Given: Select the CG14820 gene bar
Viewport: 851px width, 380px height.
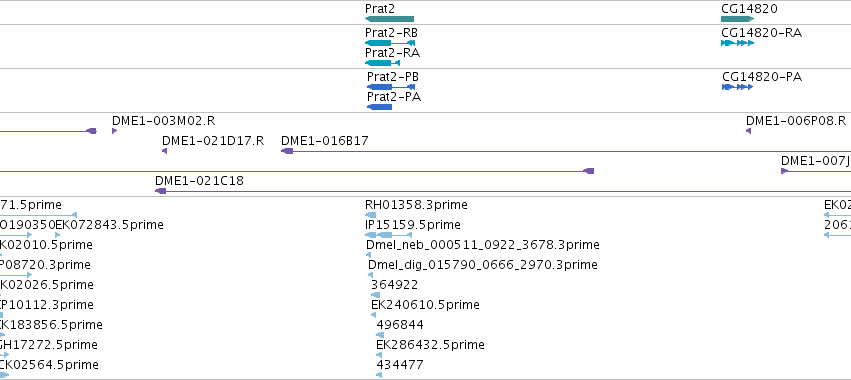Looking at the screenshot, I should pyautogui.click(x=738, y=19).
